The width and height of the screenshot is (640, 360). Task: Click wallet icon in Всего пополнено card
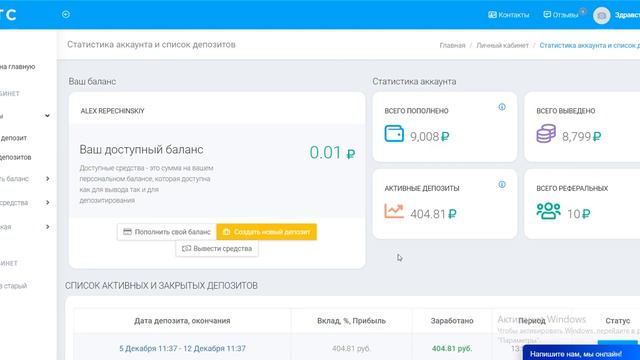point(394,133)
